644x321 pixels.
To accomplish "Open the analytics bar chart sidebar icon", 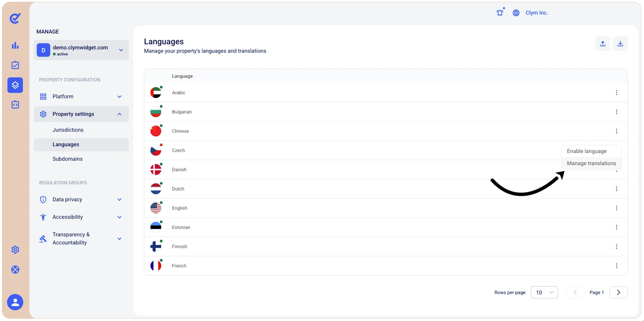I will 15,45.
